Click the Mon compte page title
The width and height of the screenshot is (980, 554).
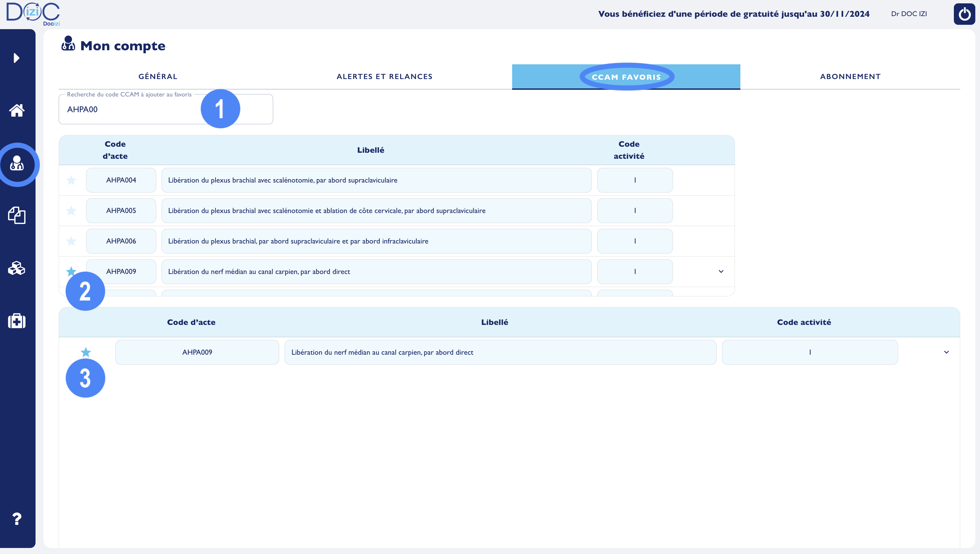123,46
